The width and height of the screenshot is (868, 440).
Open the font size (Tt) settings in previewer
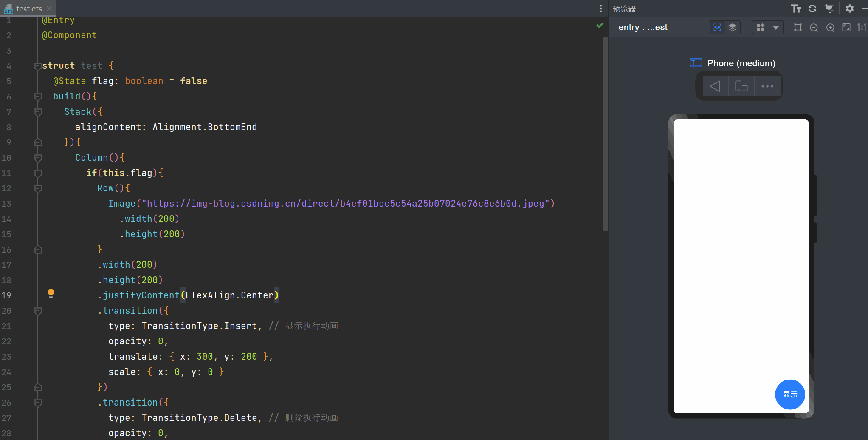click(x=795, y=9)
